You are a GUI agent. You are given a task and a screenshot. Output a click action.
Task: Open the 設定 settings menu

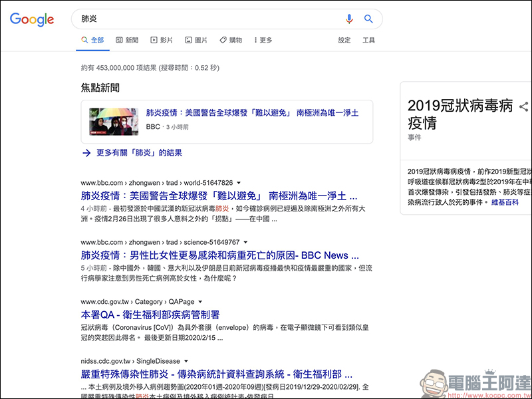tap(344, 41)
